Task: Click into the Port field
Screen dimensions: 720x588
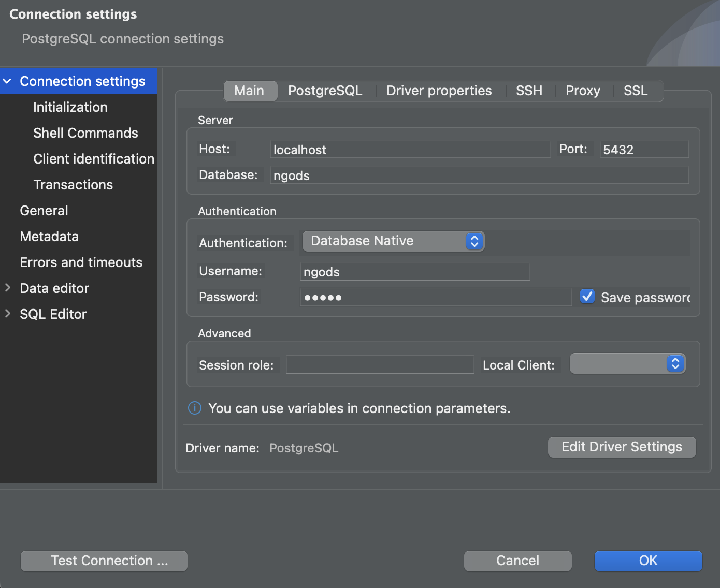Action: point(644,150)
